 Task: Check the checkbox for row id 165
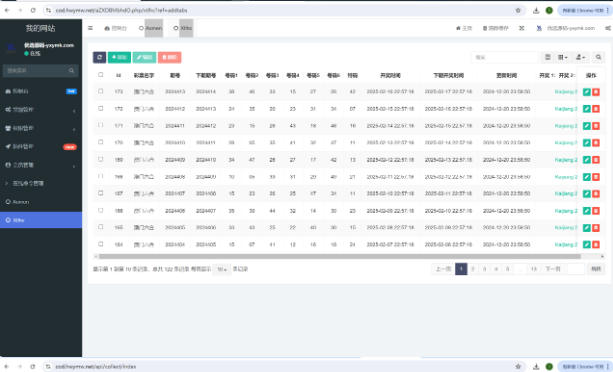(x=100, y=227)
